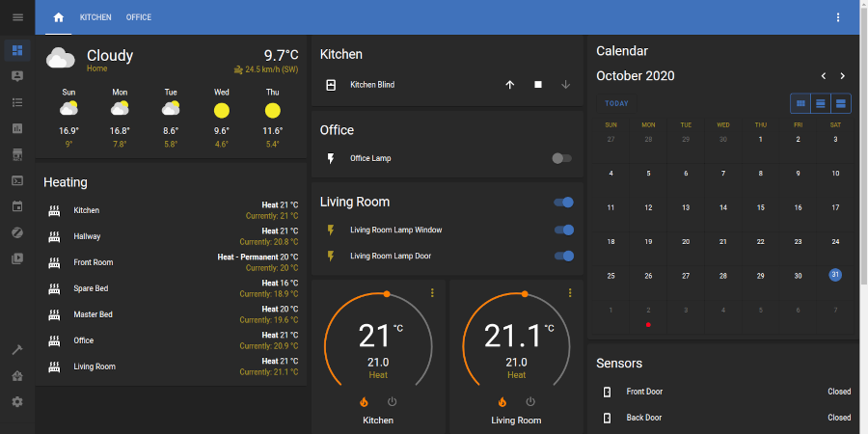Viewport: 868px width, 434px height.
Task: Stop the Kitchen Blind movement
Action: (538, 85)
